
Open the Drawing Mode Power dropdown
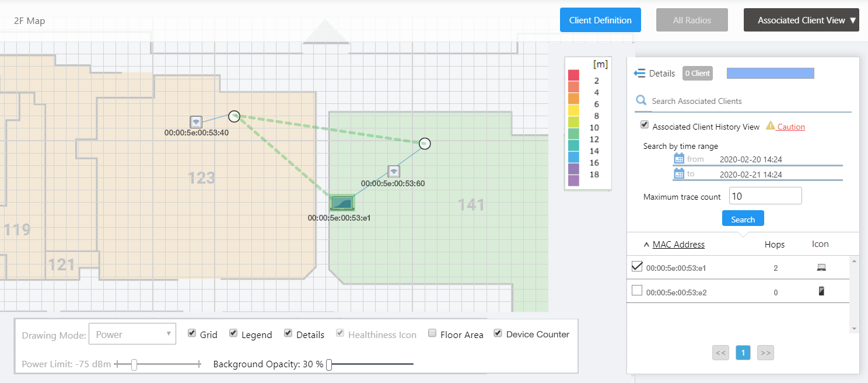point(132,335)
